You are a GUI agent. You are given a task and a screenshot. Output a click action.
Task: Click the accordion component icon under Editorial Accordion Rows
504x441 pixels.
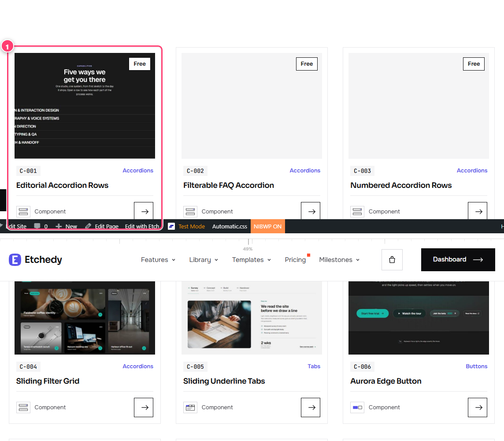[23, 212]
